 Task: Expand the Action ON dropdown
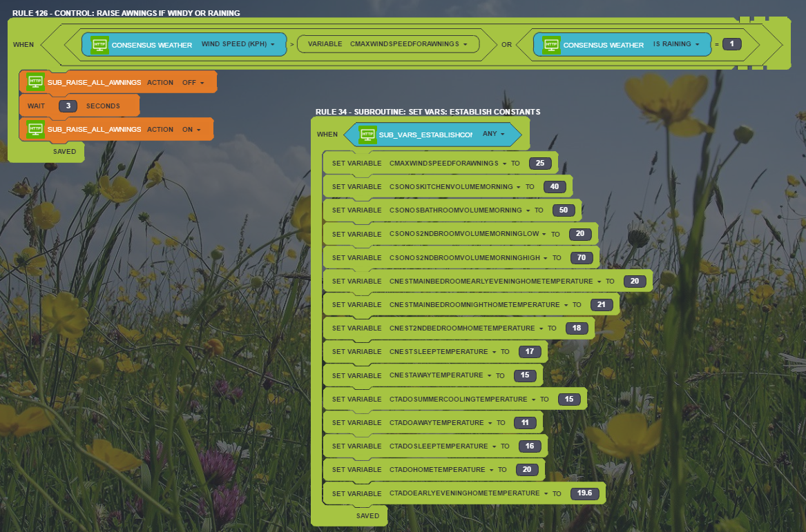(x=191, y=130)
